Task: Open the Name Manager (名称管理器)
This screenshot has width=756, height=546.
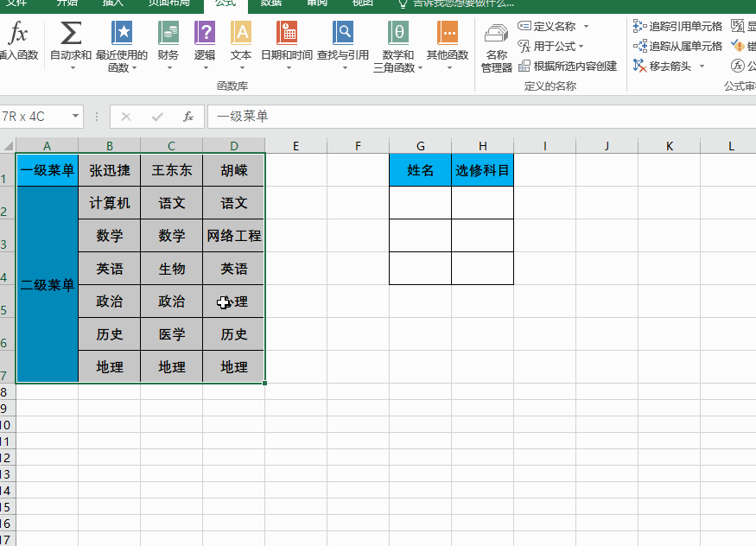Action: [x=497, y=48]
